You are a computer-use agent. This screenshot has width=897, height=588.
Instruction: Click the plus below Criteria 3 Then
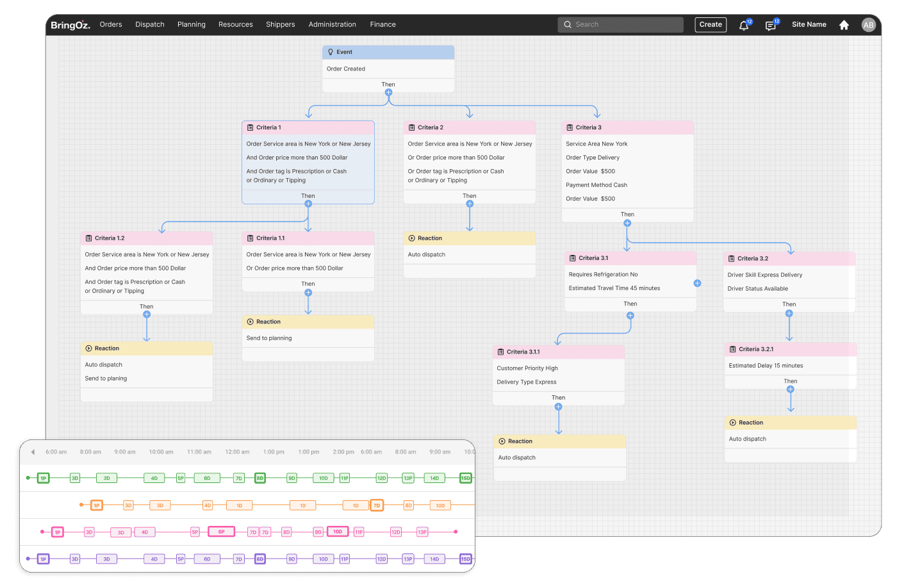tap(627, 223)
